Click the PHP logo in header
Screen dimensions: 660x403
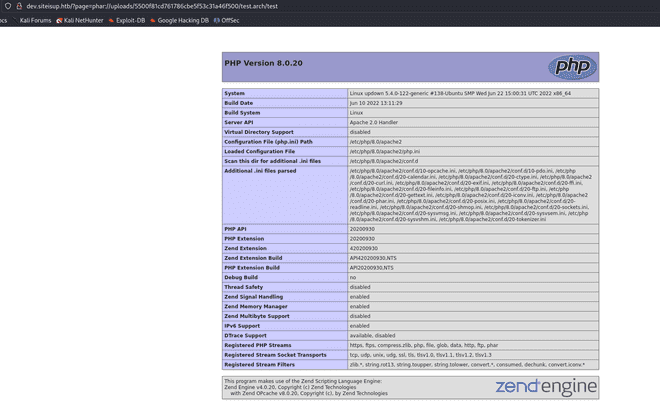[x=572, y=67]
